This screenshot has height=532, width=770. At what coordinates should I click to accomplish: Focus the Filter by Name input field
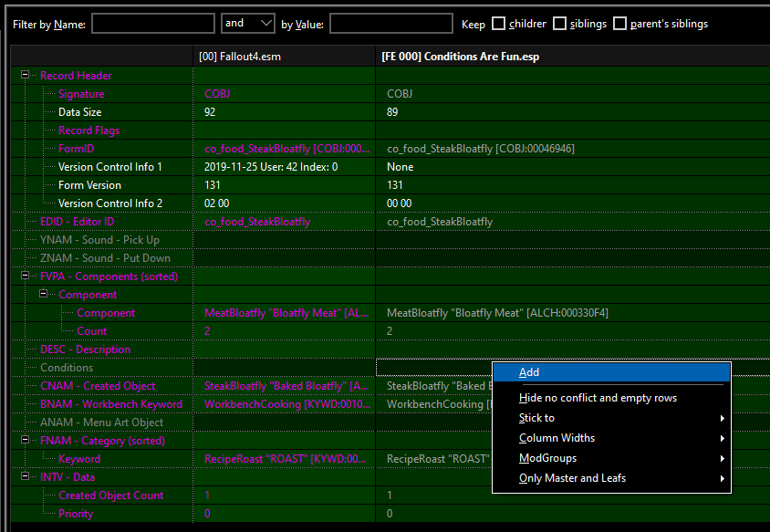(x=153, y=23)
